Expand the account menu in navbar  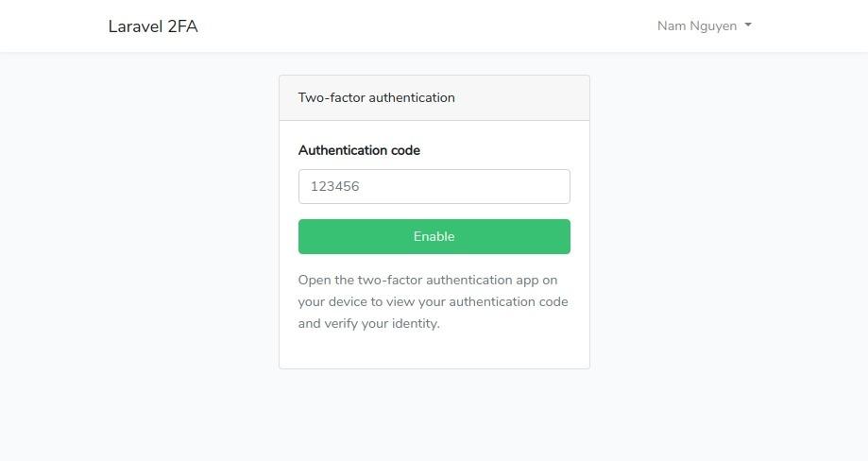coord(704,26)
